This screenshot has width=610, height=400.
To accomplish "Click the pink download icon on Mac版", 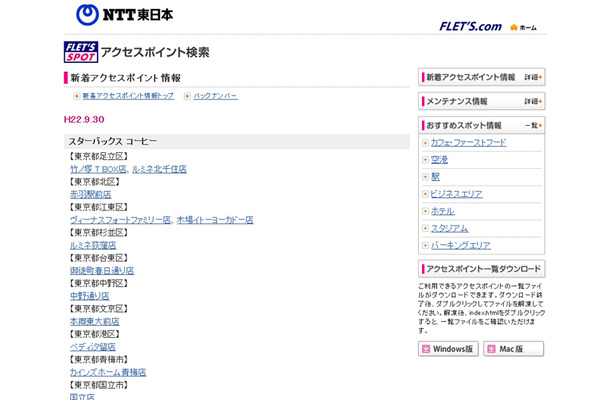I will click(x=491, y=349).
